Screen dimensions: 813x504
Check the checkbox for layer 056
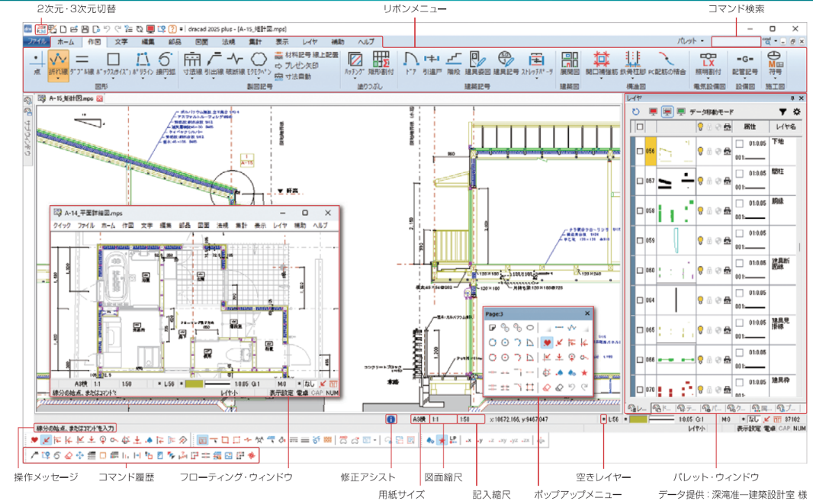coord(640,151)
